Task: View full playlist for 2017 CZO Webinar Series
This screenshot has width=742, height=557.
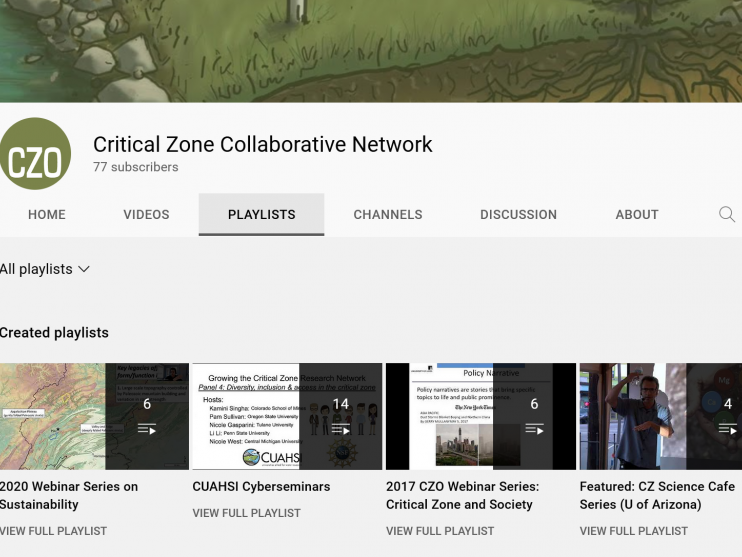Action: [440, 531]
